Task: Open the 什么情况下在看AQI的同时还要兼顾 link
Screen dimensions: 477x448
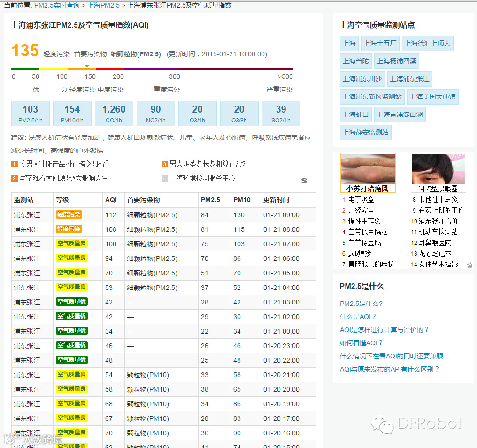Action: (394, 356)
